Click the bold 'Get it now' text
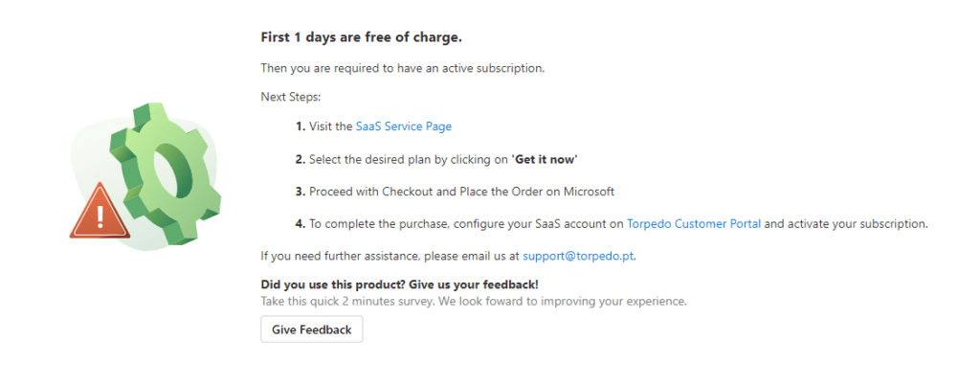Image resolution: width=980 pixels, height=386 pixels. 546,158
